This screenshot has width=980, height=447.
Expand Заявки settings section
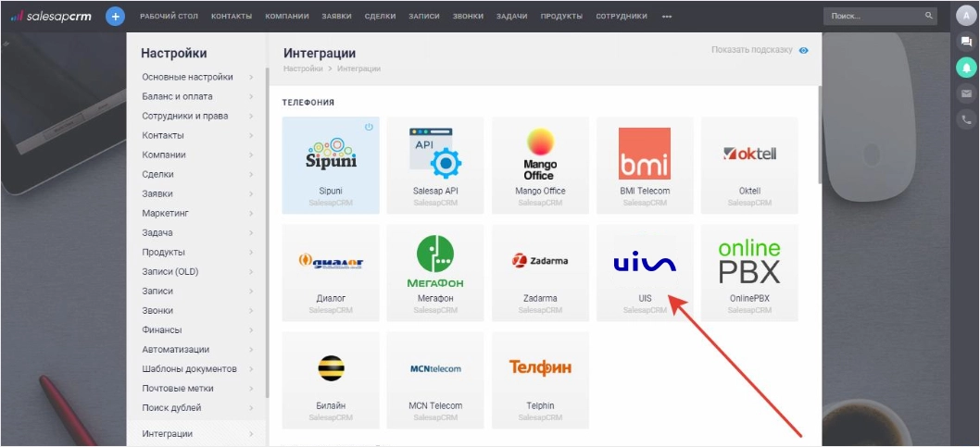pos(197,193)
